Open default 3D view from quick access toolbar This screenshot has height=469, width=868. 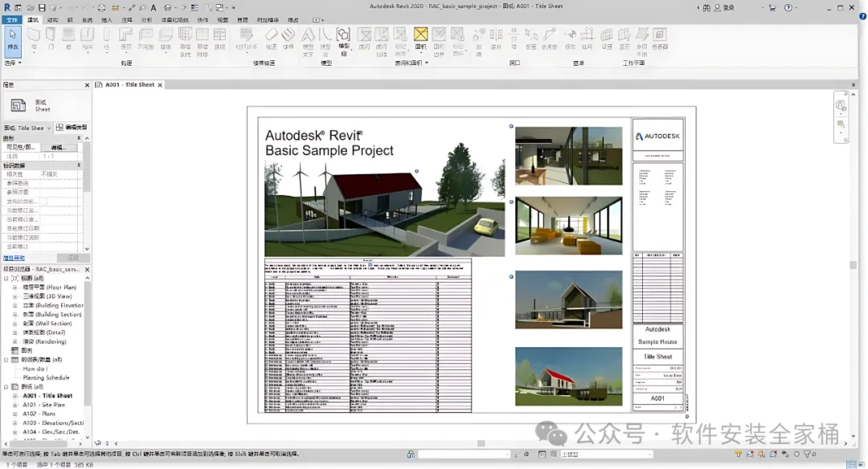[x=167, y=8]
